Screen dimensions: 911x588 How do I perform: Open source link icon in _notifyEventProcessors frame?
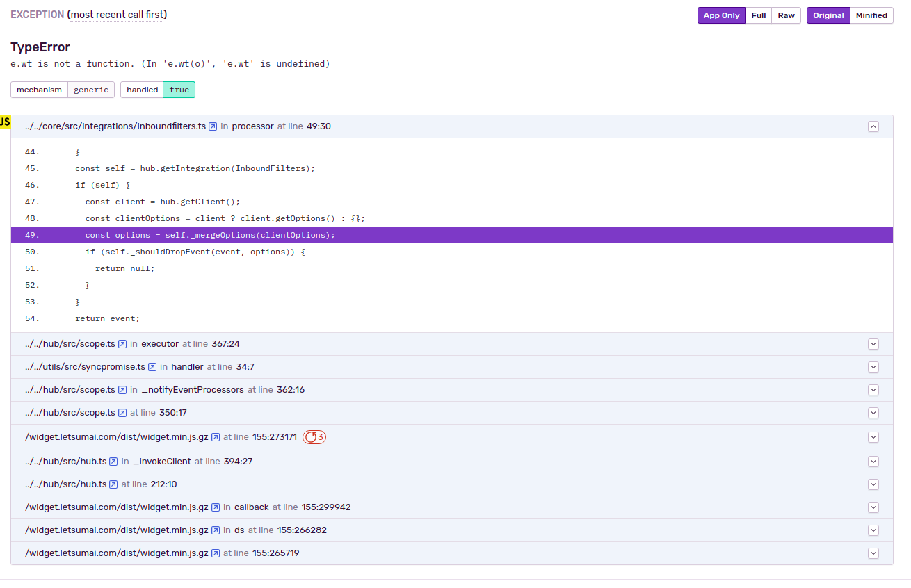click(122, 390)
